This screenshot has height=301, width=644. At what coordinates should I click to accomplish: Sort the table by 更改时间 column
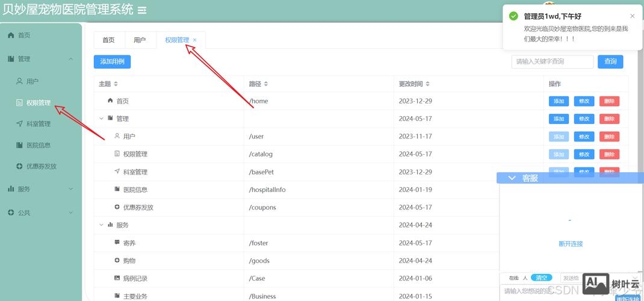click(427, 84)
